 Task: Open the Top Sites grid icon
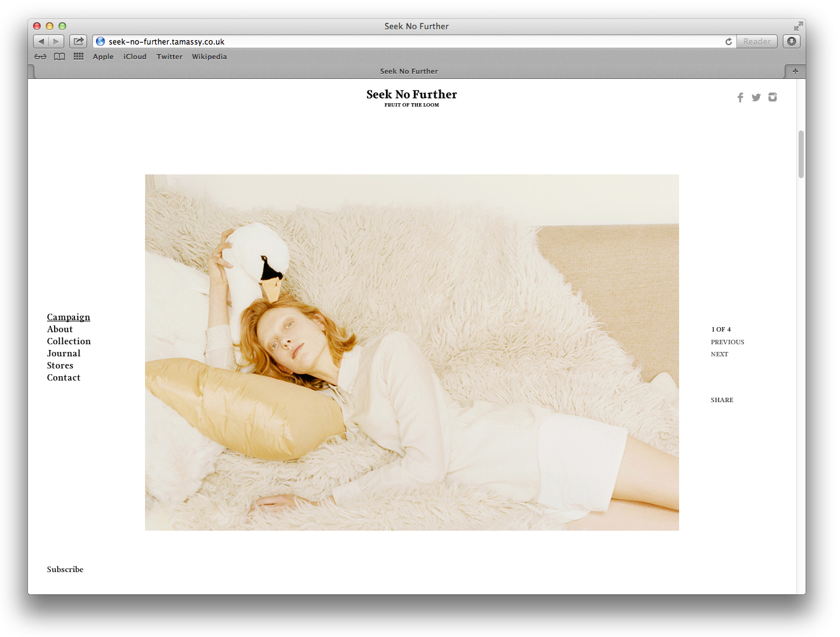click(x=78, y=57)
